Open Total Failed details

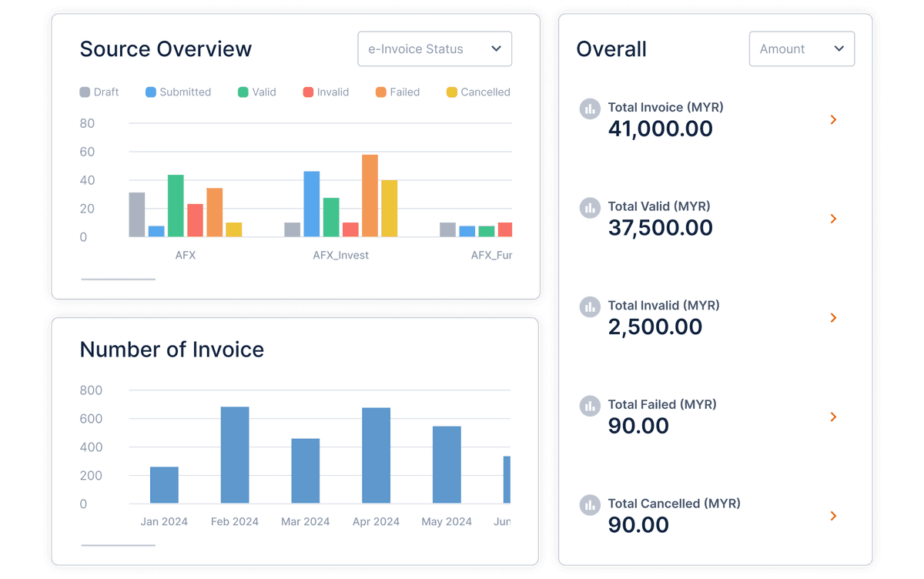point(832,417)
